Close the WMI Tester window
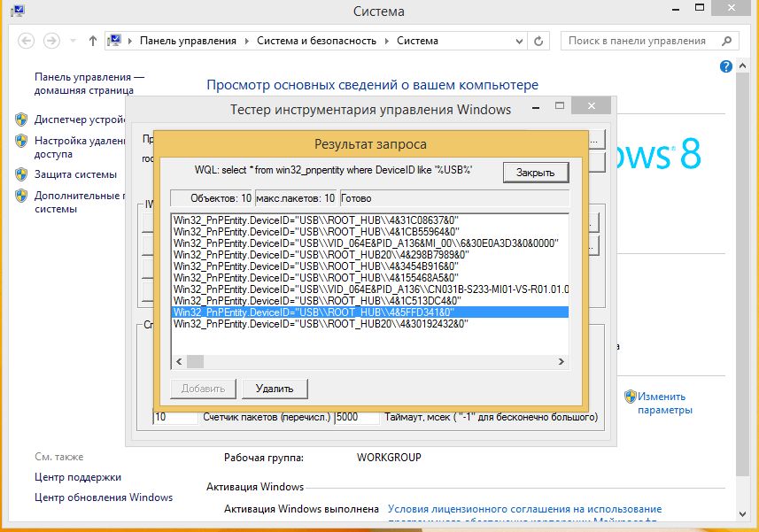 point(591,106)
